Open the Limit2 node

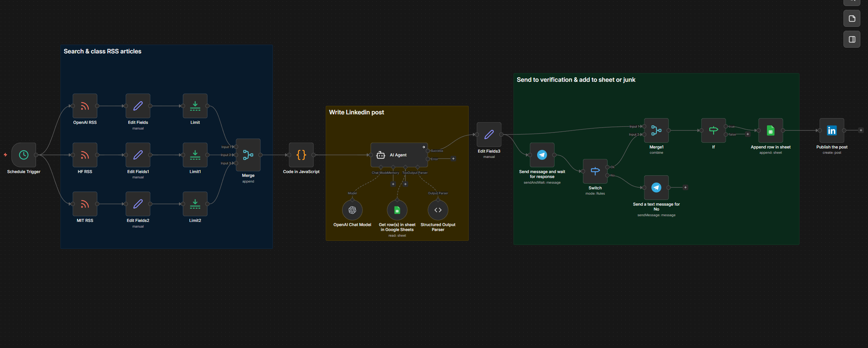[x=195, y=204]
